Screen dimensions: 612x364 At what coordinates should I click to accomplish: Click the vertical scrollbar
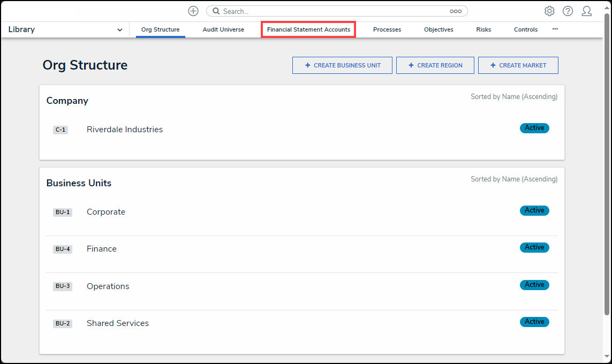click(606, 161)
